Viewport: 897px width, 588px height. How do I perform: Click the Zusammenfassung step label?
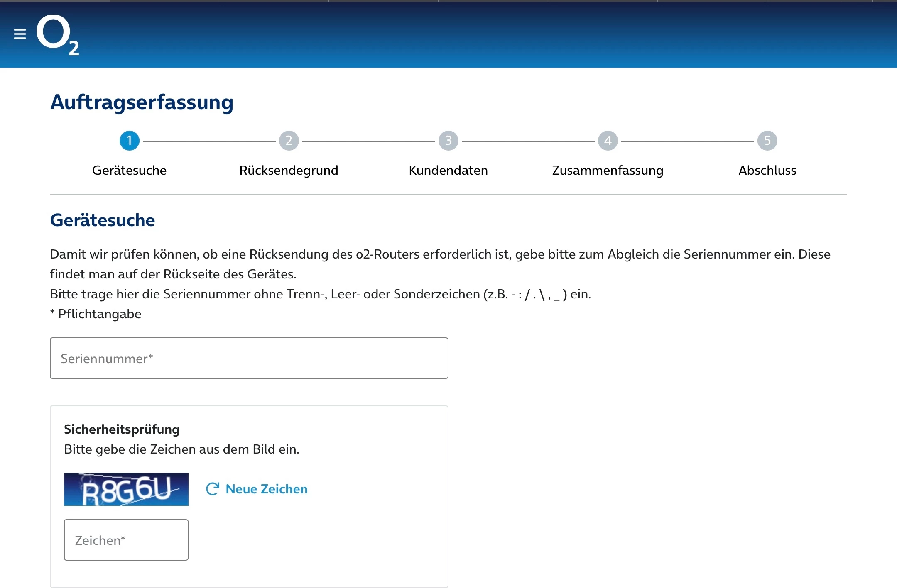[608, 170]
